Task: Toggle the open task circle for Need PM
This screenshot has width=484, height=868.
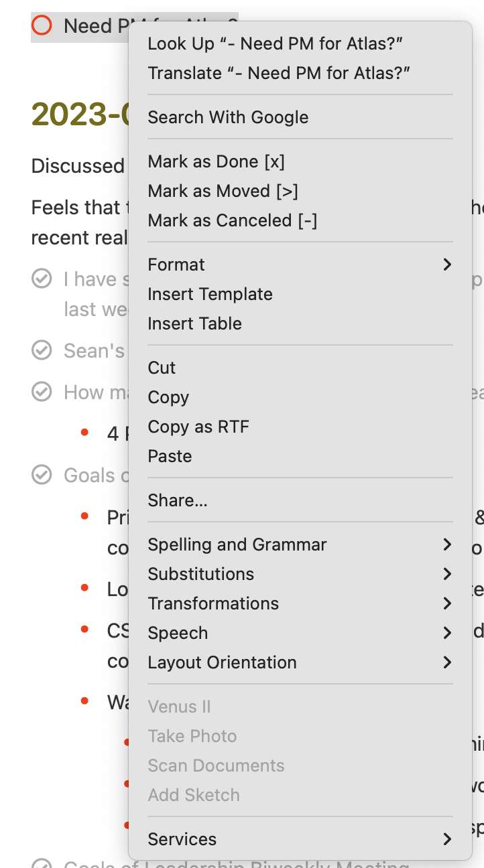Action: pyautogui.click(x=42, y=25)
